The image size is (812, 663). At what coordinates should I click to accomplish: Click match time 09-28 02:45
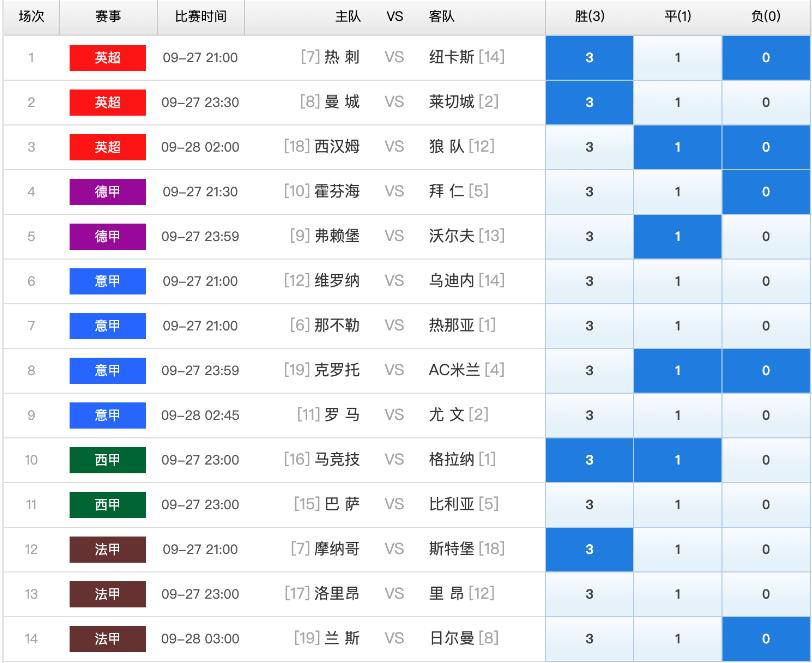coord(200,415)
